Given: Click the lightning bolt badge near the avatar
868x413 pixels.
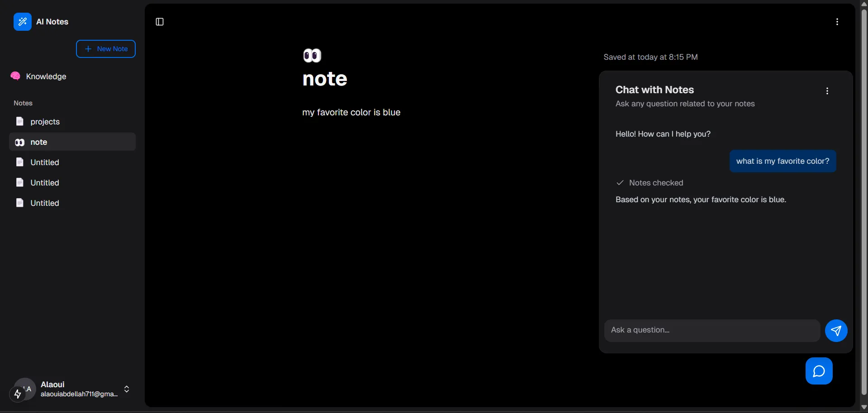Looking at the screenshot, I should 18,394.
